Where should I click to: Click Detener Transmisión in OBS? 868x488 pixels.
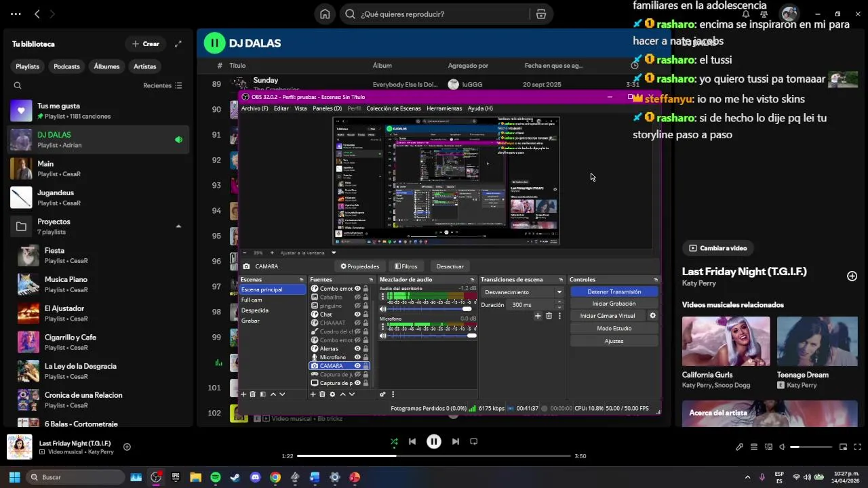tap(614, 291)
